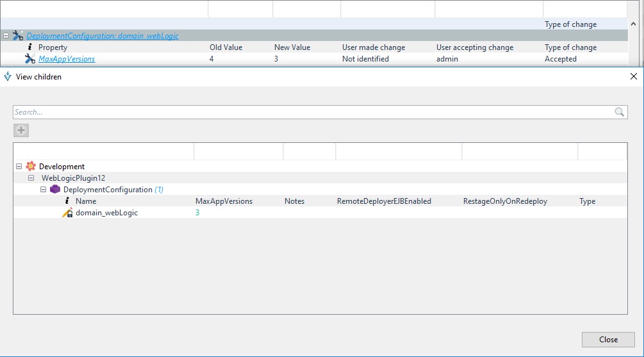Click the MaxAppVersions value 3 cell
The image size is (644, 357).
pyautogui.click(x=197, y=213)
